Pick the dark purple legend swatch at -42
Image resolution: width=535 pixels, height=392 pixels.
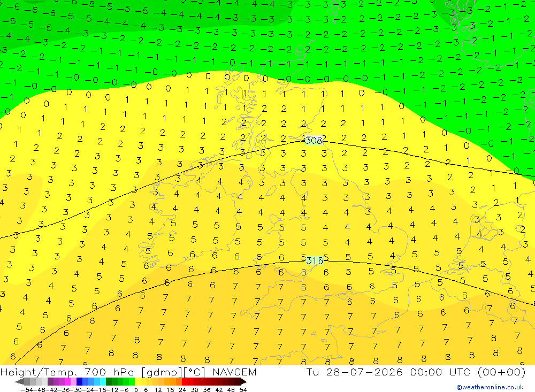pos(50,382)
